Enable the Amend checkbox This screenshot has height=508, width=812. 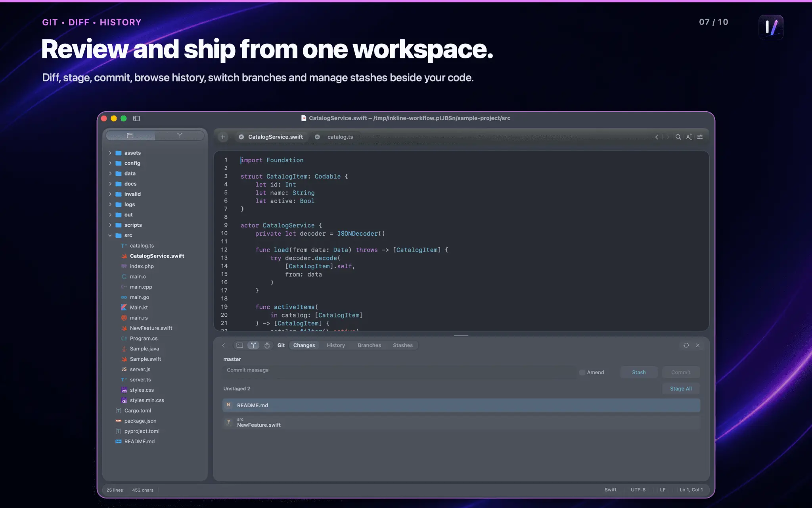click(x=582, y=372)
